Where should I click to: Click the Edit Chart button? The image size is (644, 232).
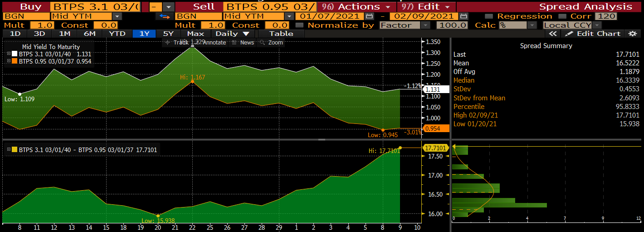pos(593,34)
